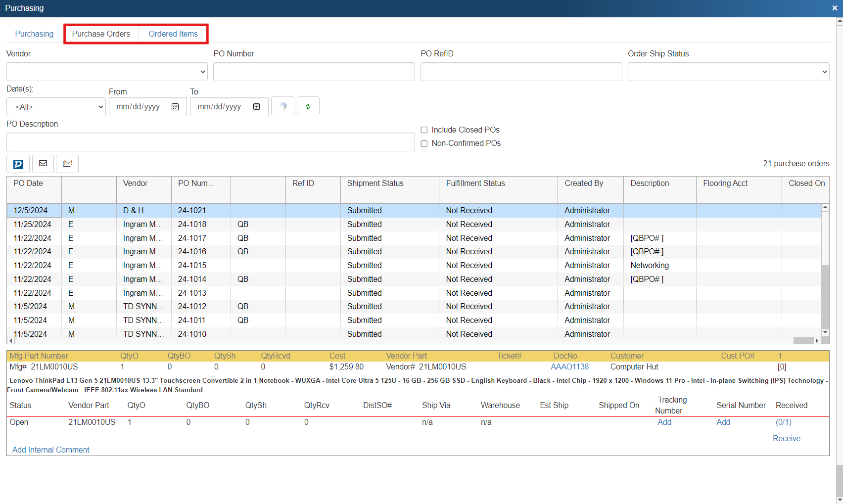Image resolution: width=843 pixels, height=504 pixels.
Task: Expand the Vendor dropdown
Action: (x=107, y=72)
